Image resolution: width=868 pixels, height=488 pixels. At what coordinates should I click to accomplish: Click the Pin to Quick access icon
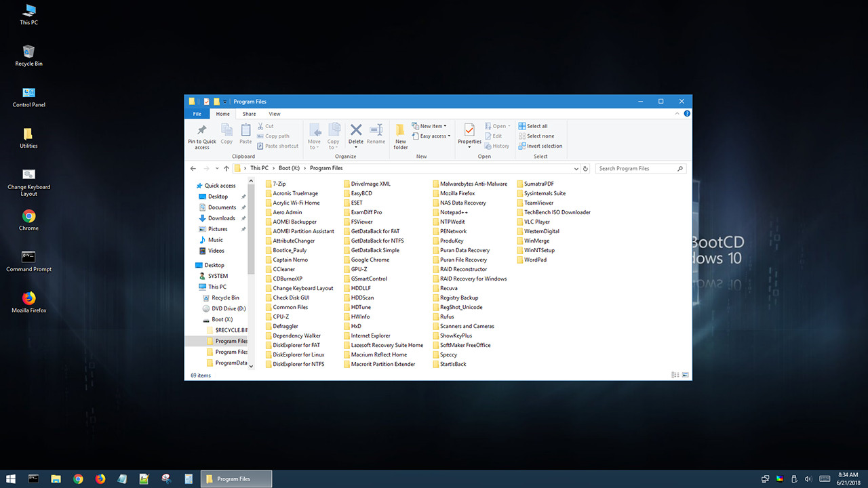click(201, 130)
